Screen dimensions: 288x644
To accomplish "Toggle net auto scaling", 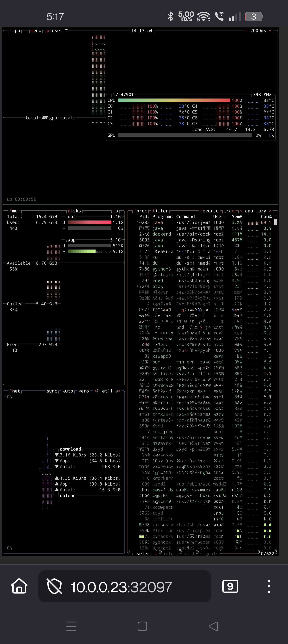I will [67, 391].
